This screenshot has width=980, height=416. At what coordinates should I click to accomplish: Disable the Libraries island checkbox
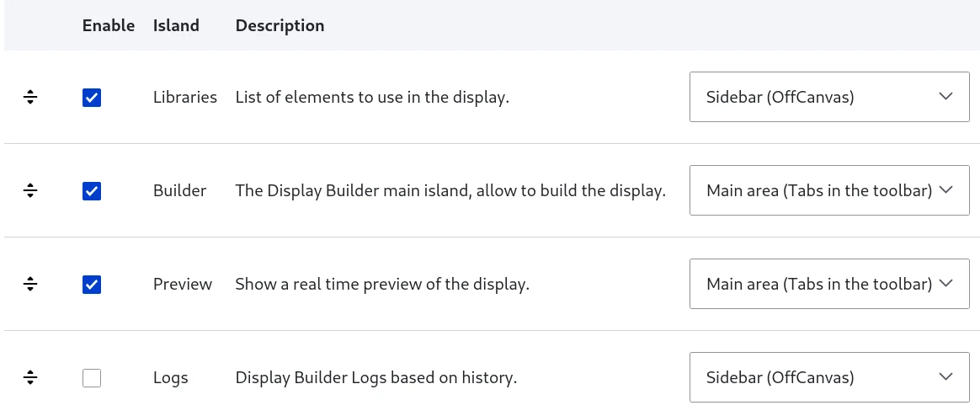[x=92, y=98]
